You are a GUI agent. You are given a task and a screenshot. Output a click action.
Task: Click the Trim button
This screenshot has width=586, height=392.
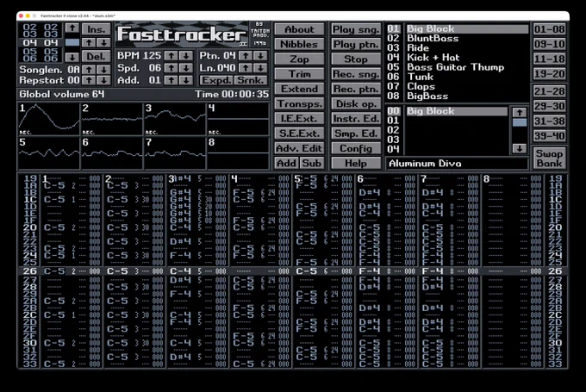(x=299, y=74)
